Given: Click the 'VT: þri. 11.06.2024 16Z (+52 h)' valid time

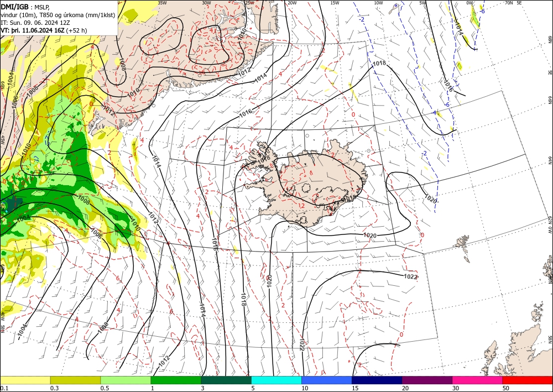Looking at the screenshot, I should coord(44,30).
